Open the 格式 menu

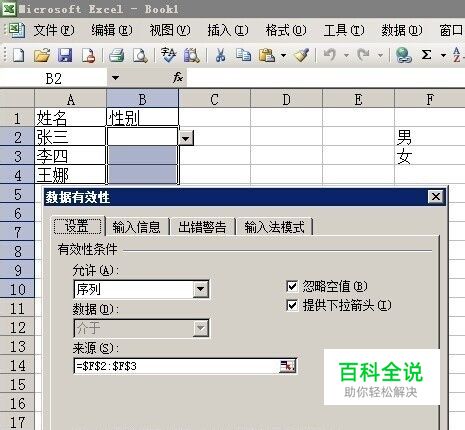click(x=286, y=31)
